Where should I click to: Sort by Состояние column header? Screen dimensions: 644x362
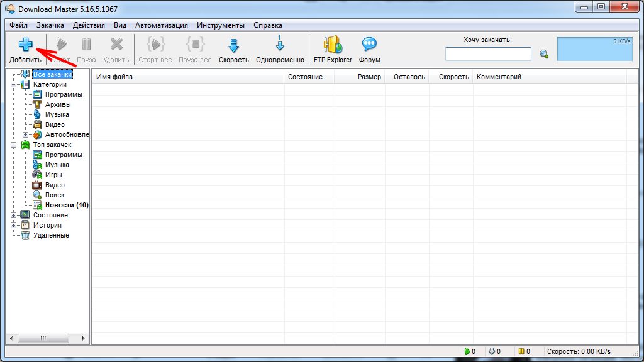pyautogui.click(x=309, y=77)
